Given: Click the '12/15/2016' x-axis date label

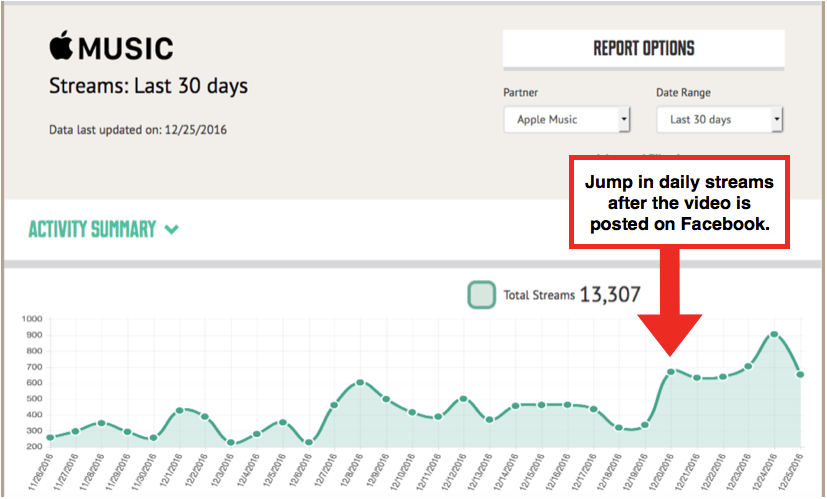Looking at the screenshot, I should pyautogui.click(x=533, y=471).
